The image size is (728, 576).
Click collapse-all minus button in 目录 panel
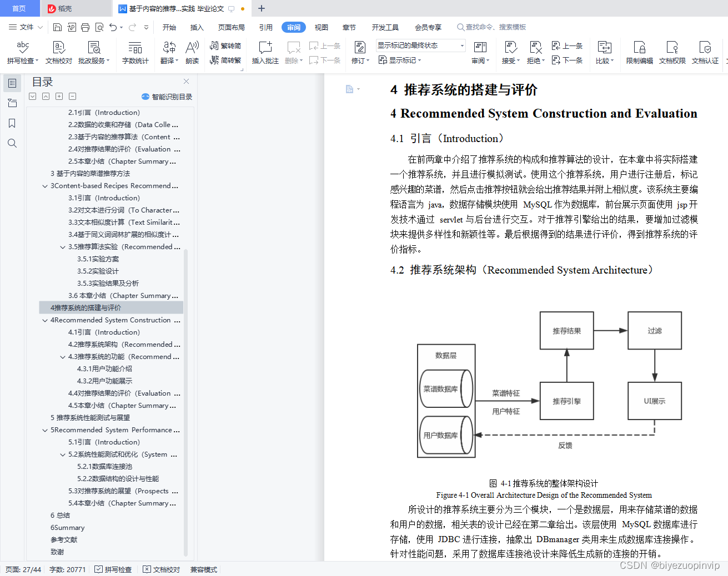click(73, 97)
